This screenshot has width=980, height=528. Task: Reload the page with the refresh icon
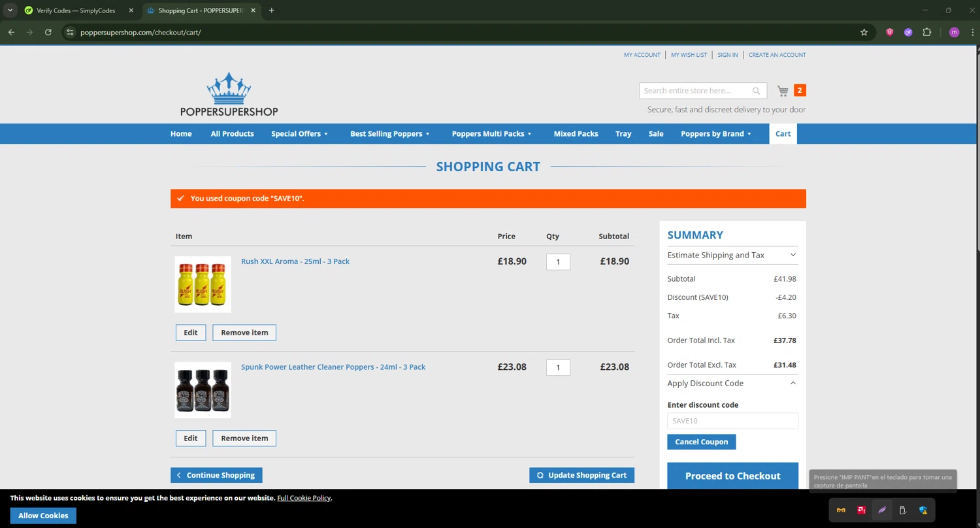click(48, 32)
